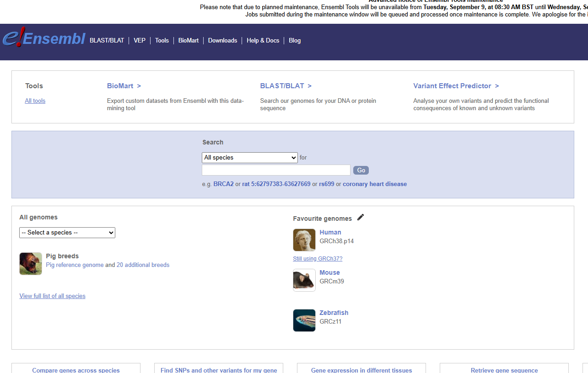
Task: Open VEP in the top navigation
Action: (x=140, y=40)
